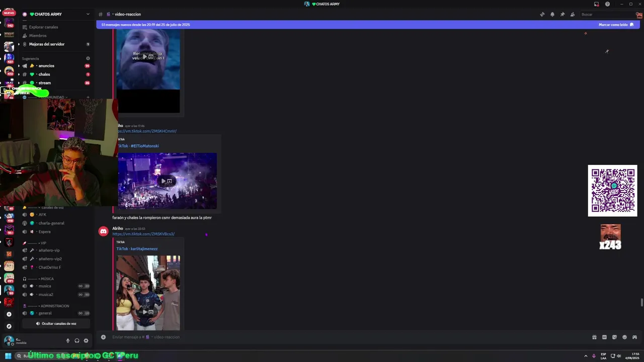
Task: Open the Threads icon in channel header
Action: pyautogui.click(x=542, y=14)
